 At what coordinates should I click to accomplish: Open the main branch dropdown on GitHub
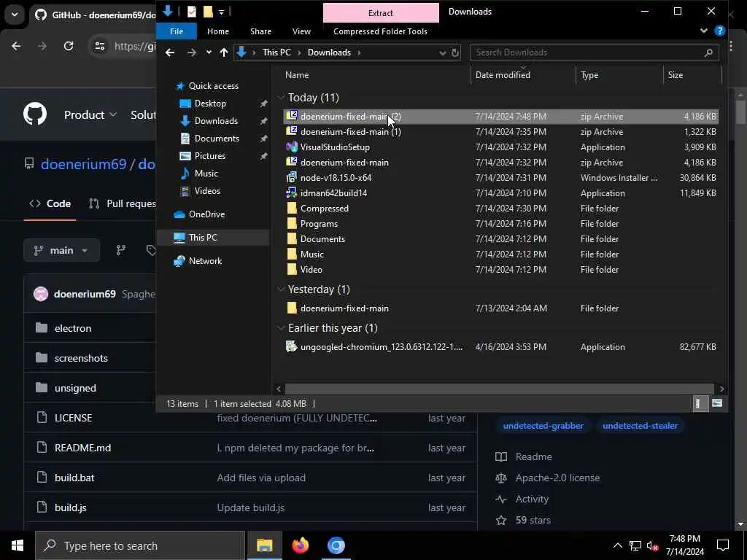[x=61, y=251]
